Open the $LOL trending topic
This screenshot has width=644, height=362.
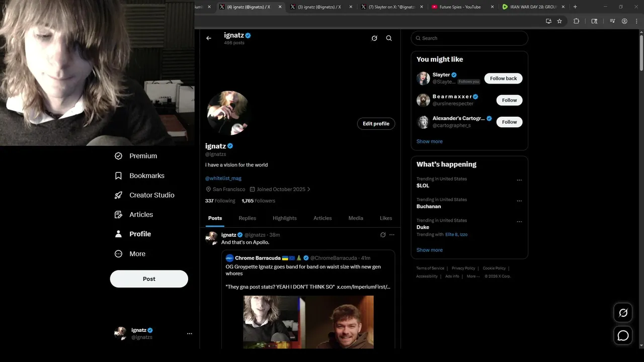(x=423, y=186)
